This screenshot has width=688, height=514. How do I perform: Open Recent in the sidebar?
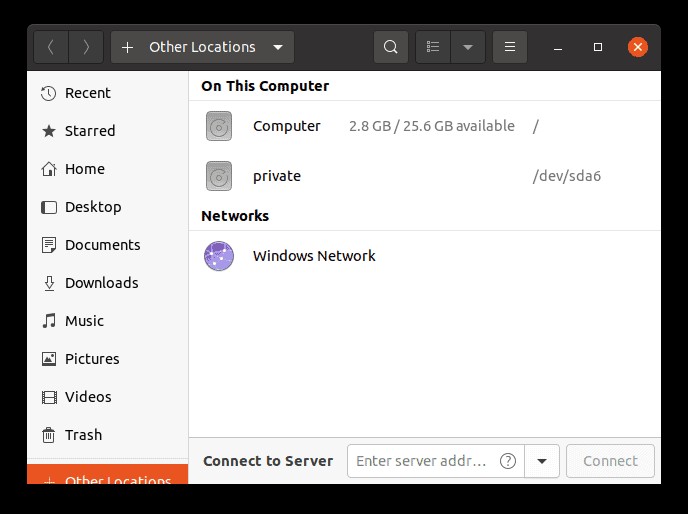point(108,93)
